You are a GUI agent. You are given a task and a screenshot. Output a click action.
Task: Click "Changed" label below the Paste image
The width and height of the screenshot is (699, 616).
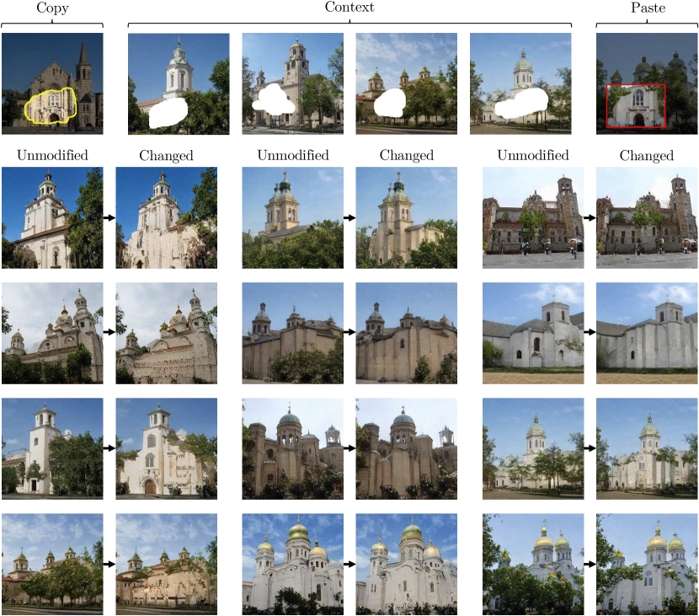point(647,156)
